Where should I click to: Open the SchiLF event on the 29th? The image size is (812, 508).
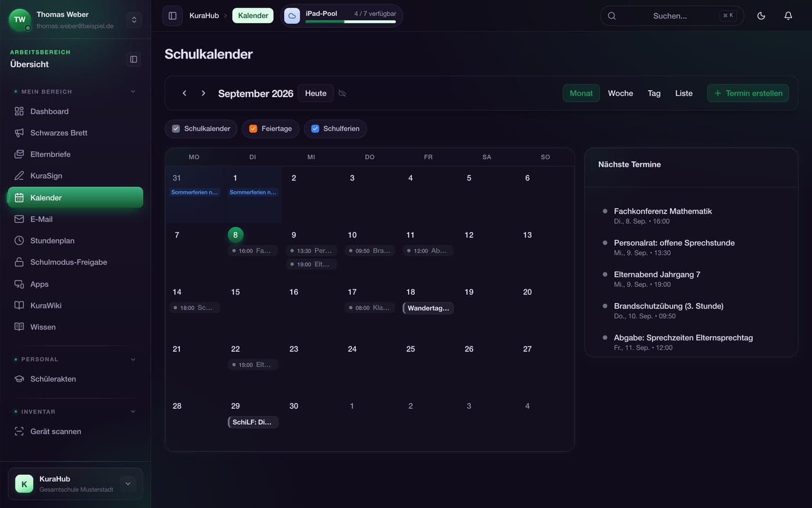click(x=253, y=422)
